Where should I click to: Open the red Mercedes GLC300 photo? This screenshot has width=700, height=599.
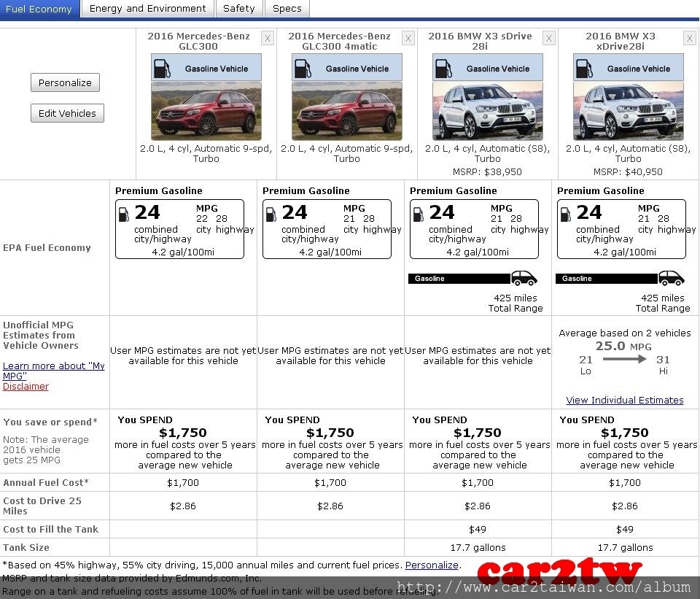pos(206,111)
